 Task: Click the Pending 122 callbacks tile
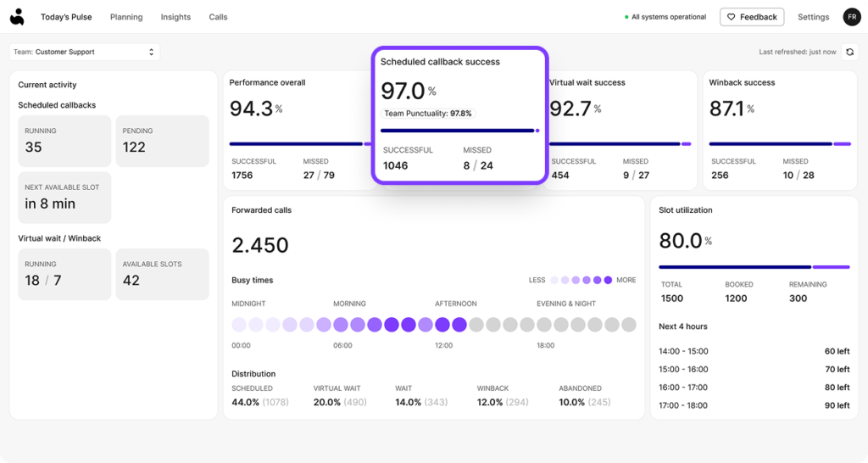(162, 141)
